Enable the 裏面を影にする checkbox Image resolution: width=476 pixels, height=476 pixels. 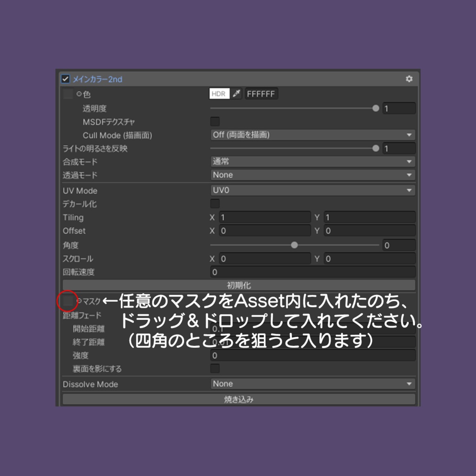(x=214, y=368)
